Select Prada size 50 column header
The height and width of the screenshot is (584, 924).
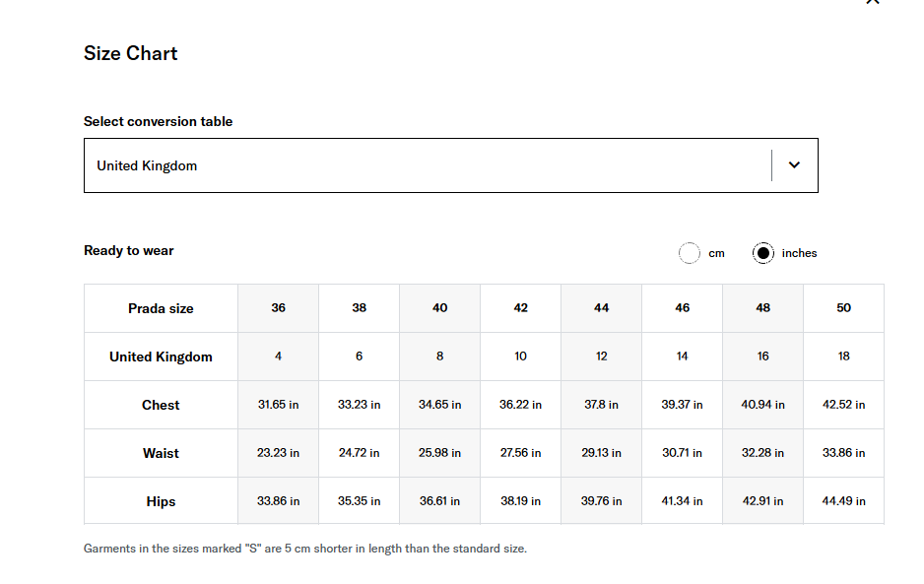coord(844,308)
